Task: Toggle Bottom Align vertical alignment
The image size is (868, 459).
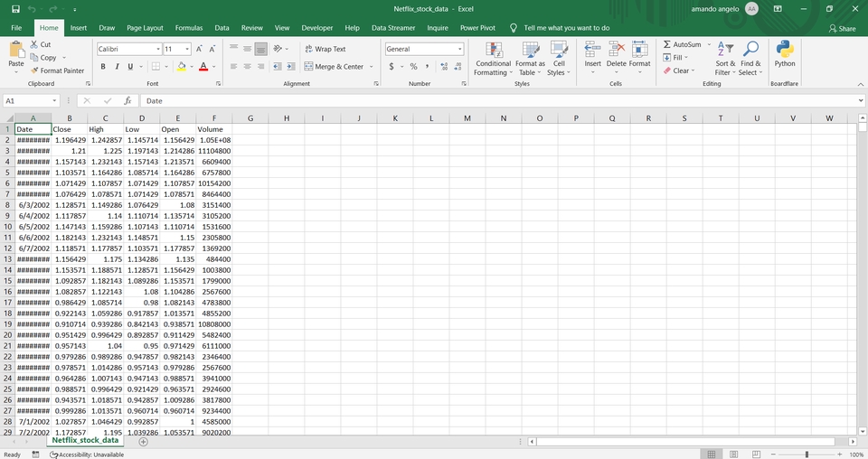Action: click(x=260, y=49)
